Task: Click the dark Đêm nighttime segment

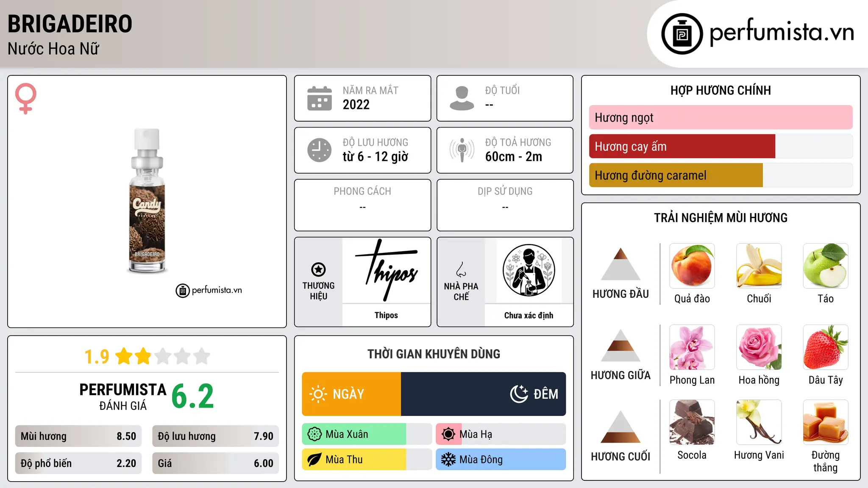Action: click(484, 394)
